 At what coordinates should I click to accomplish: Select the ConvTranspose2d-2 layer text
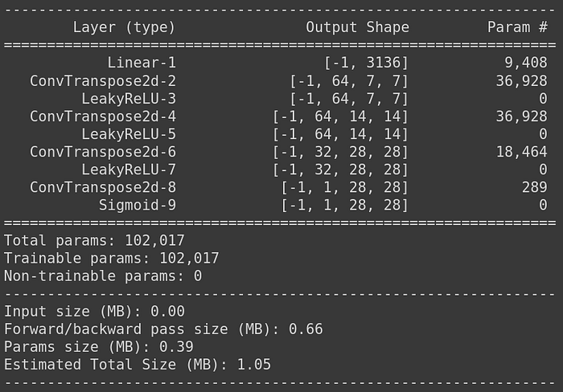click(x=103, y=81)
